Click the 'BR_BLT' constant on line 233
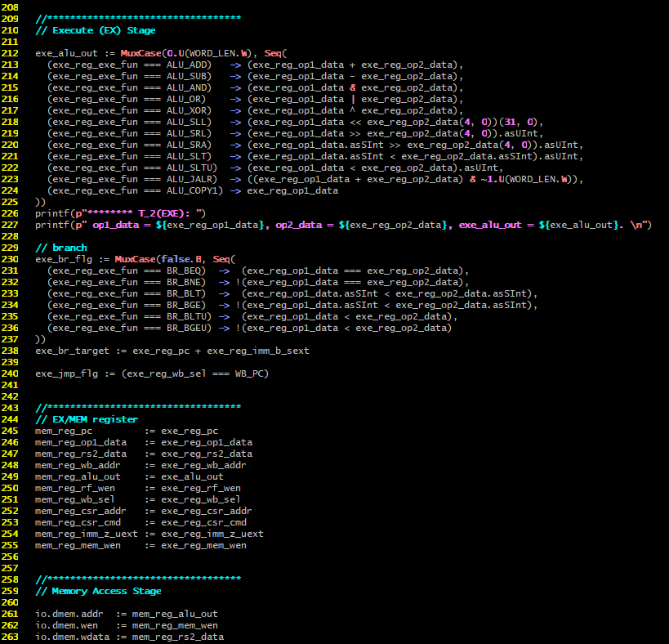This screenshot has height=644, width=669. coord(184,293)
